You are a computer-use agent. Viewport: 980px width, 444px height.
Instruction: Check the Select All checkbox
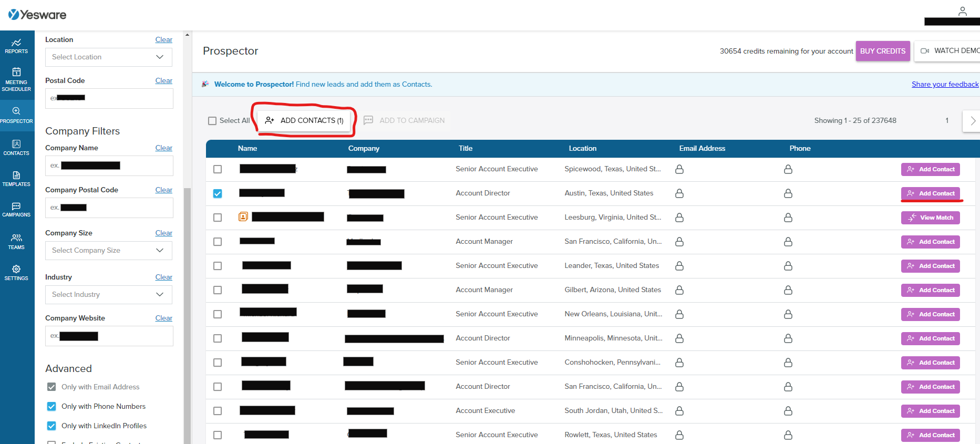pyautogui.click(x=212, y=121)
